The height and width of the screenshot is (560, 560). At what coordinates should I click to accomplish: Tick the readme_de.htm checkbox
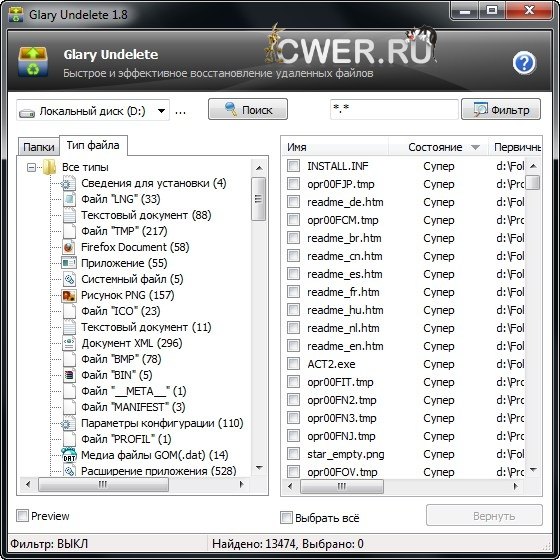coord(294,202)
